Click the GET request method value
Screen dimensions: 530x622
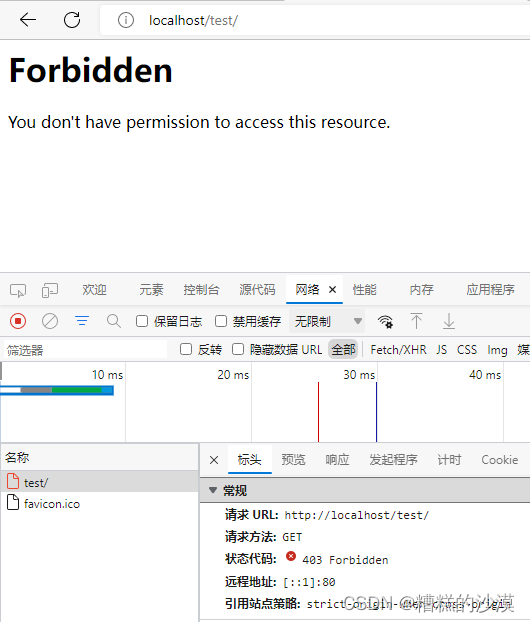[x=292, y=538]
